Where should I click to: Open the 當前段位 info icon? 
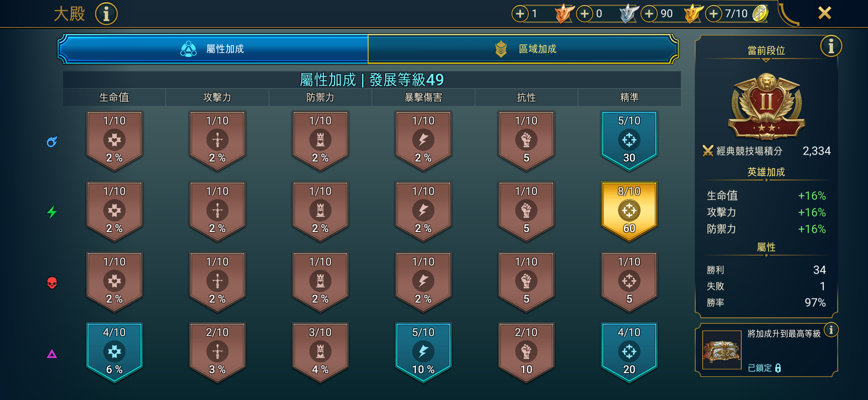click(831, 46)
